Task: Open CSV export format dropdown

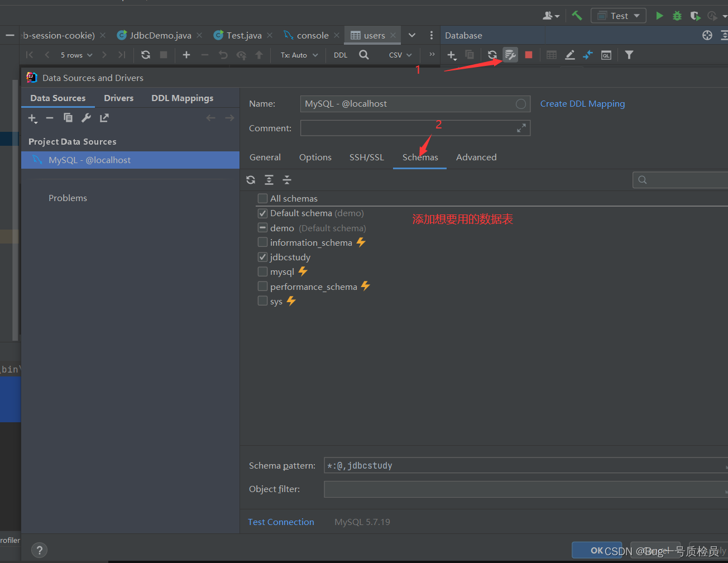Action: [x=400, y=55]
